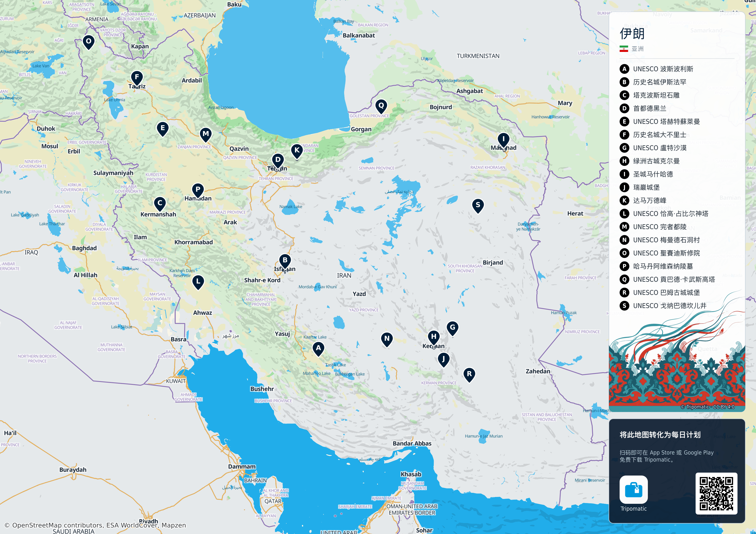
Task: Open map pin Q near Golestan Province
Action: (x=381, y=107)
